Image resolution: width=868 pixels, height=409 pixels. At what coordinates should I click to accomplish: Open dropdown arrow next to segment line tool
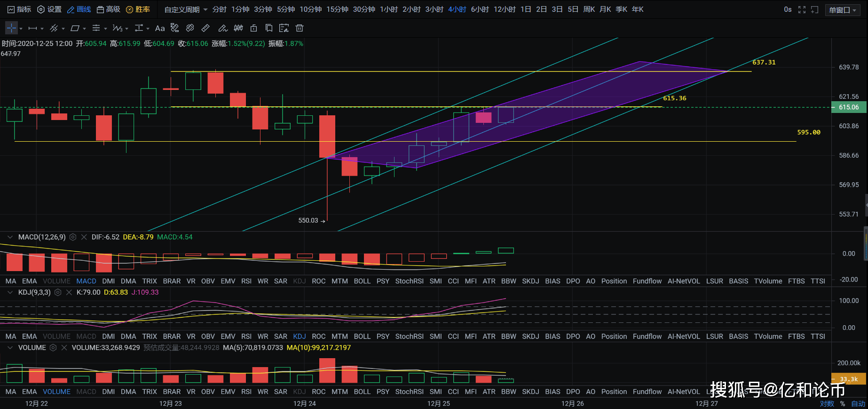pyautogui.click(x=42, y=29)
